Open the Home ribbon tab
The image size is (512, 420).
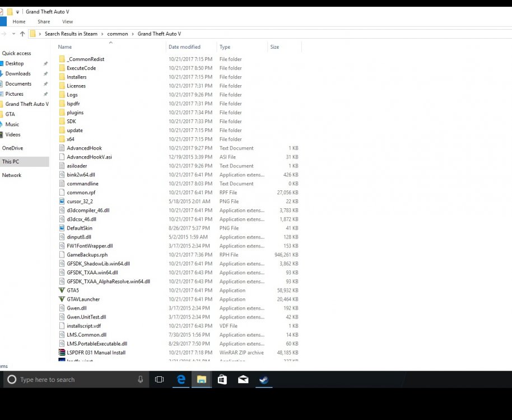(x=19, y=21)
